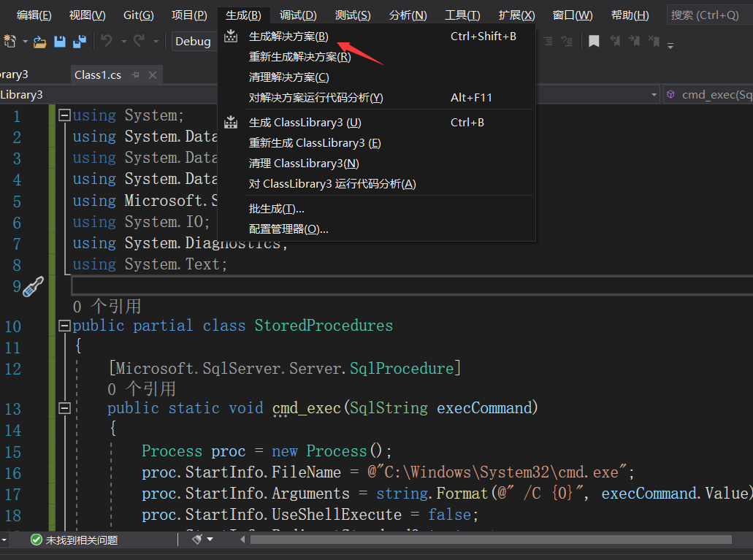Open the 项目(P) menu
This screenshot has height=560, width=753.
pos(189,15)
